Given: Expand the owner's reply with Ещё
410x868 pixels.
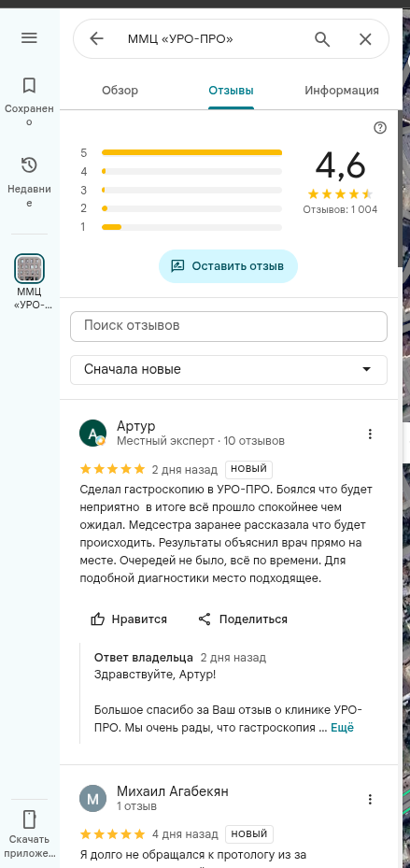Looking at the screenshot, I should [342, 728].
